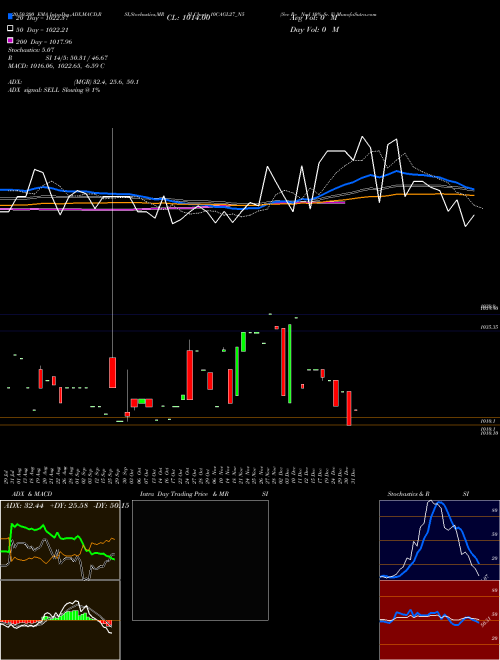This screenshot has height=660, width=500.
Task: Select the '200 Day = 1017.96' label
Action: (44, 42)
